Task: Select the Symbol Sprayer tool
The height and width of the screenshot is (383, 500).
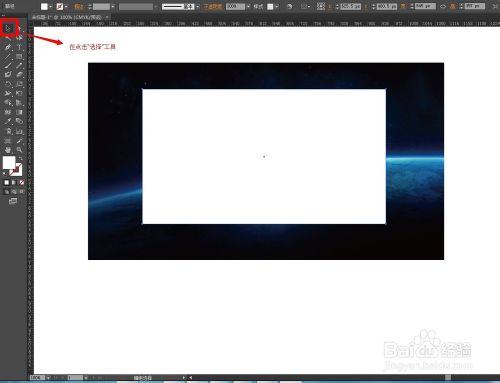Action: (8, 131)
